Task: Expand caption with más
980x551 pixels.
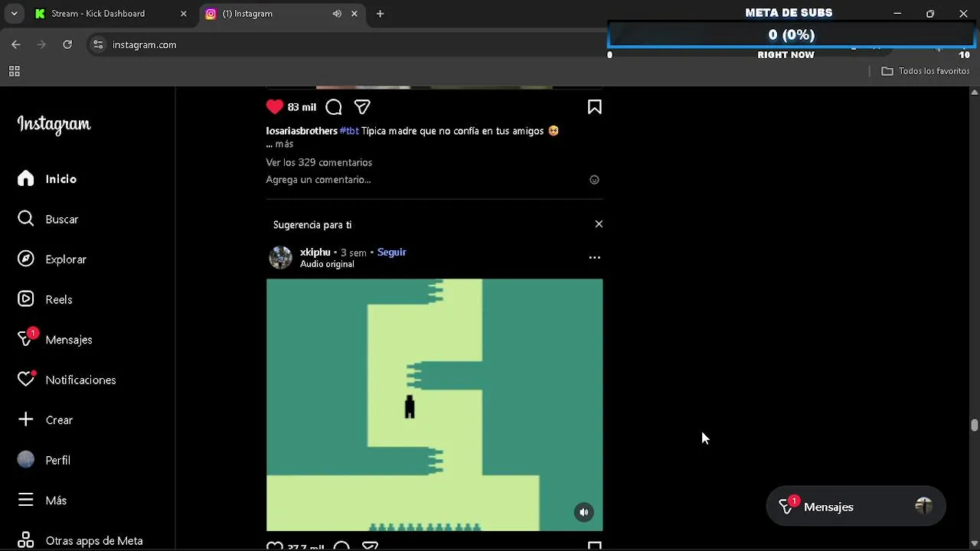Action: point(284,144)
